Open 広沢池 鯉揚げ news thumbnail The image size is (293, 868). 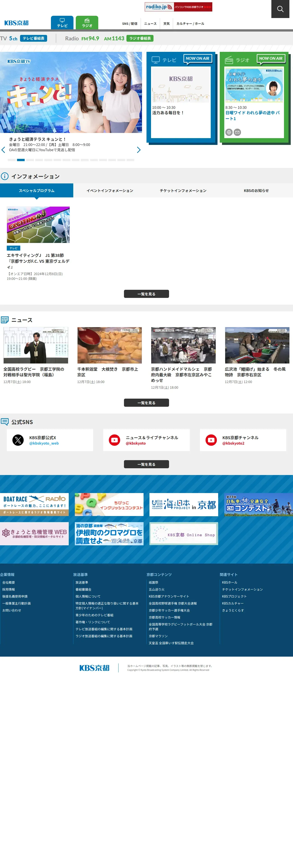click(257, 345)
